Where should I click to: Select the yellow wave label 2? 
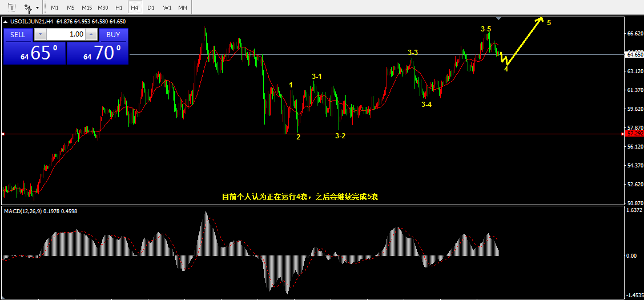pyautogui.click(x=298, y=137)
